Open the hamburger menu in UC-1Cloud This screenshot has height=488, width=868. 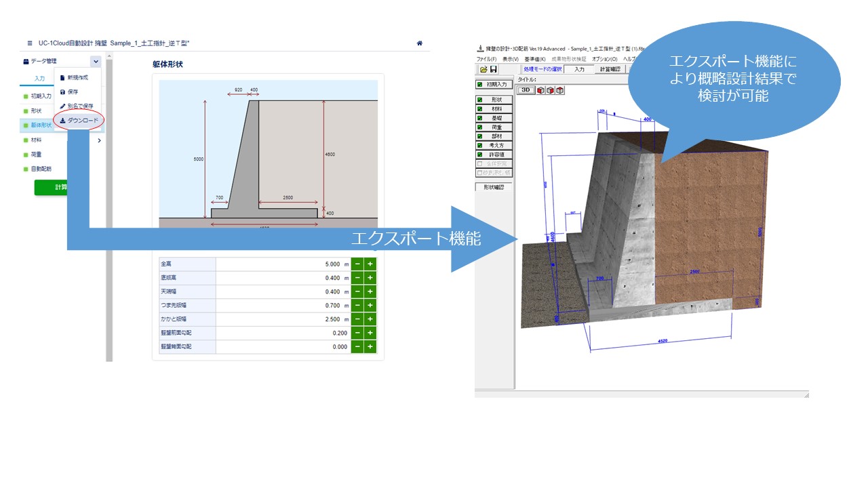pyautogui.click(x=29, y=43)
